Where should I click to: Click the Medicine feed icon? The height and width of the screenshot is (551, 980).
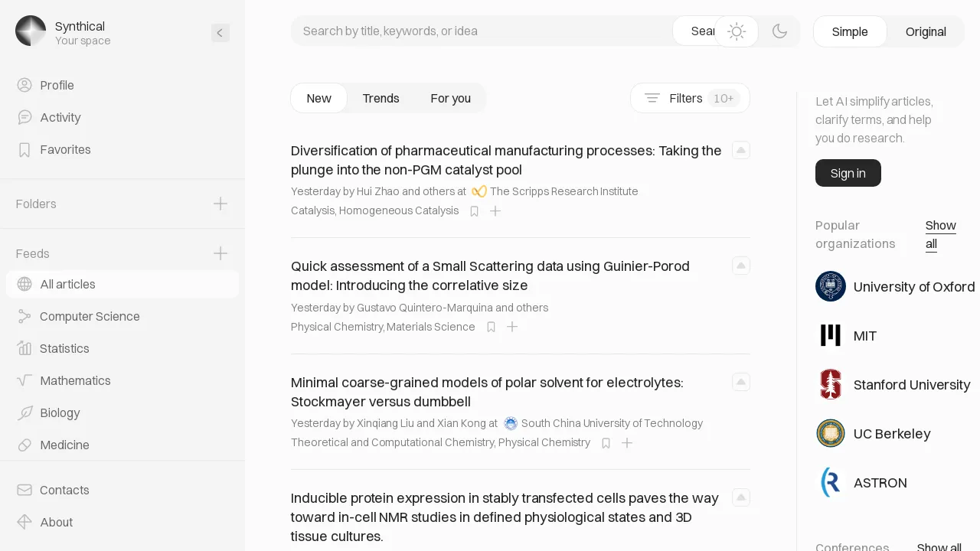coord(24,445)
